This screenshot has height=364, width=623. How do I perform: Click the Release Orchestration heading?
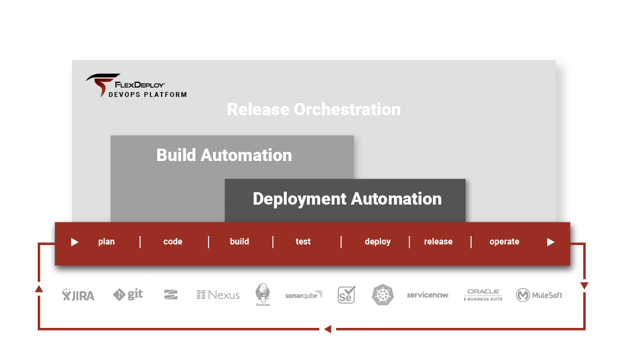pos(314,109)
